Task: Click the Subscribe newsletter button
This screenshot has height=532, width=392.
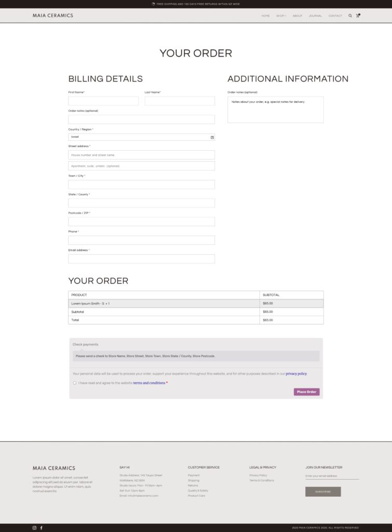Action: point(323,491)
